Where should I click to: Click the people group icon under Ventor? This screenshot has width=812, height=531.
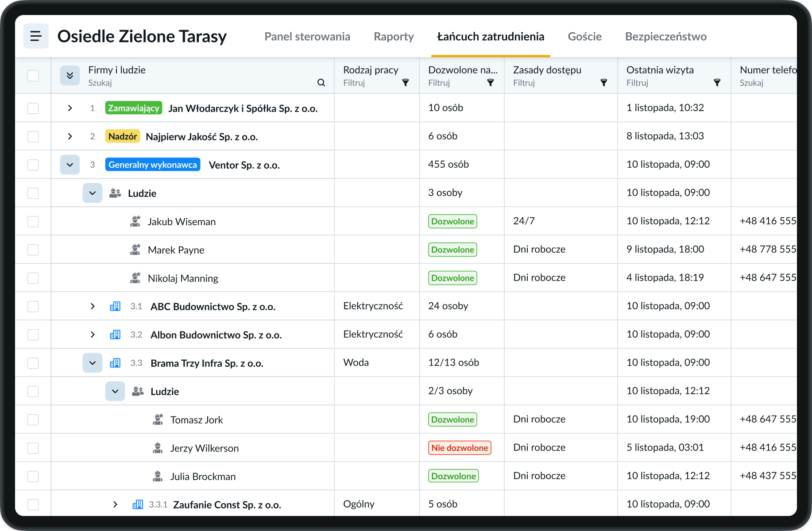tap(115, 193)
